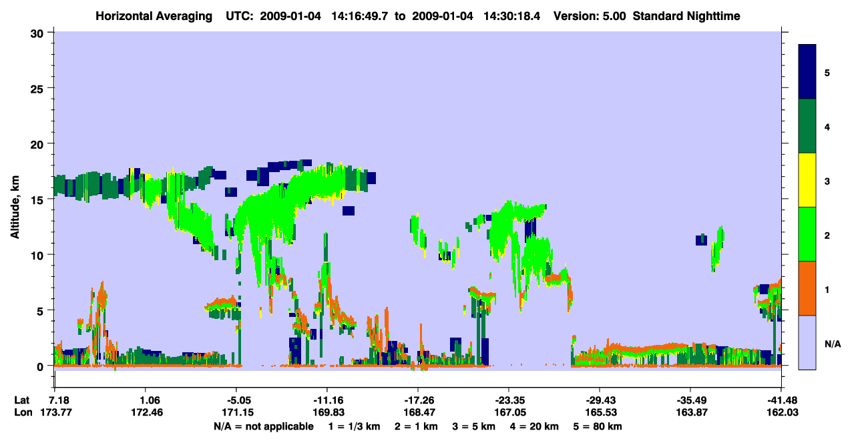
Task: Click legend text '4 = 20 km'
Action: (535, 426)
